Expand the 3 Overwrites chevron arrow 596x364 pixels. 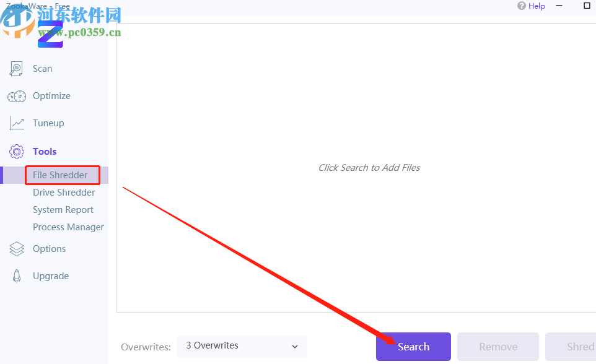[295, 346]
